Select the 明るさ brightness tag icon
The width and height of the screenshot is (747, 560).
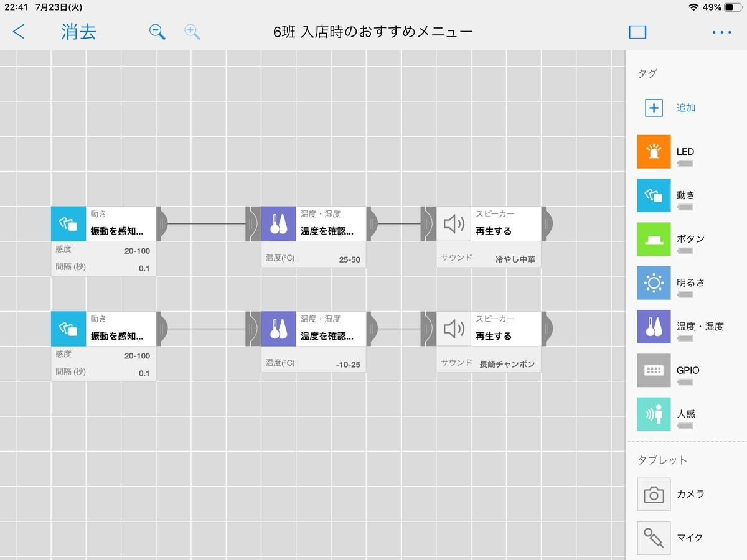[x=654, y=283]
